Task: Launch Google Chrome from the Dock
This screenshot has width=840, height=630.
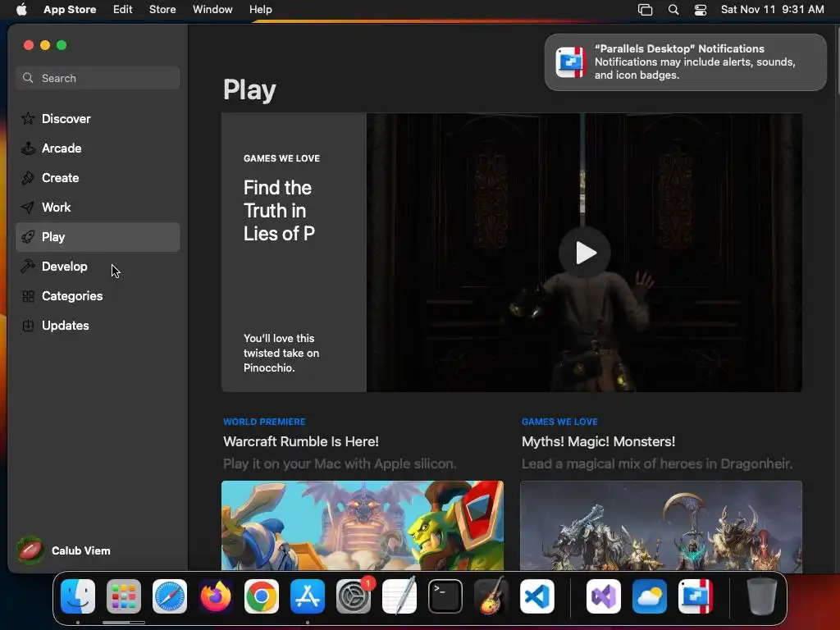Action: (x=262, y=596)
